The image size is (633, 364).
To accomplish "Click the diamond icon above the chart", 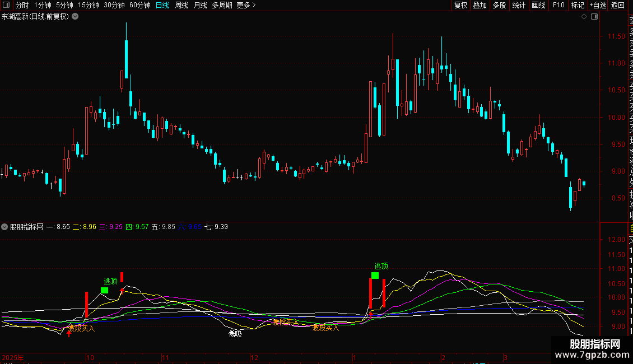I will pyautogui.click(x=584, y=17).
